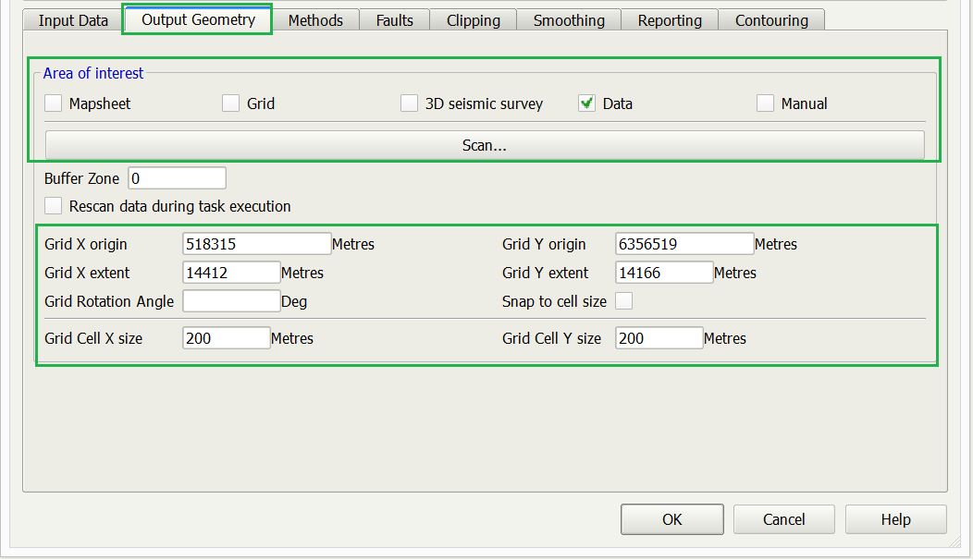973x560 pixels.
Task: Enable the Mapsheet checkbox
Action: [x=55, y=103]
